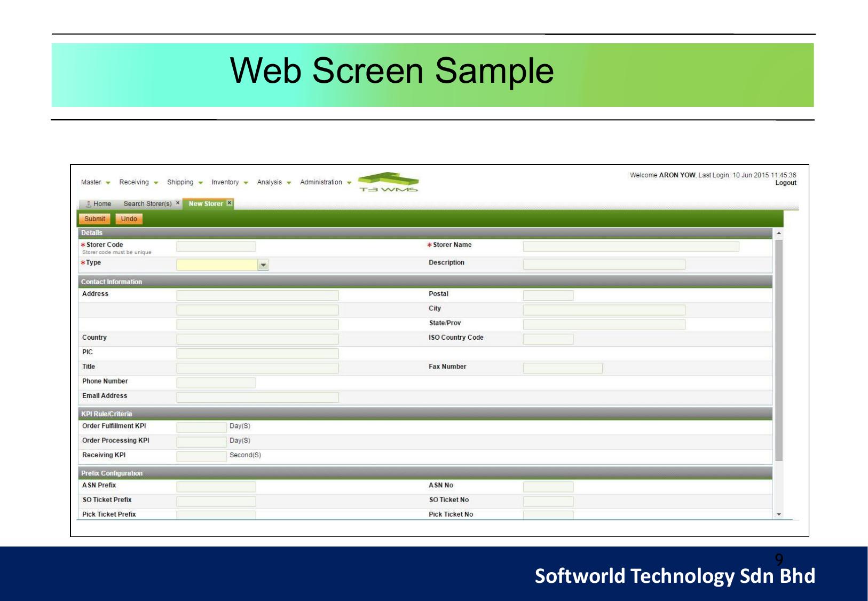The image size is (868, 601).
Task: Click the KPI Rule/Criteria section header
Action: (425, 413)
